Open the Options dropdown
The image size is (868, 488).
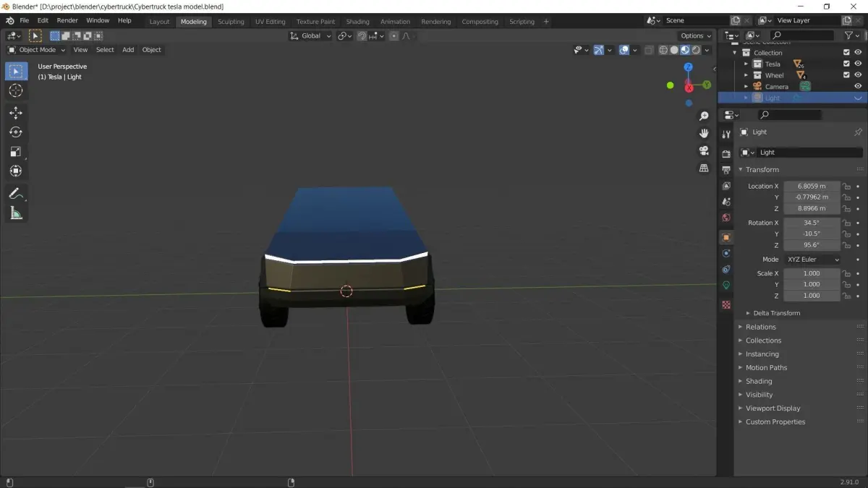pos(696,35)
